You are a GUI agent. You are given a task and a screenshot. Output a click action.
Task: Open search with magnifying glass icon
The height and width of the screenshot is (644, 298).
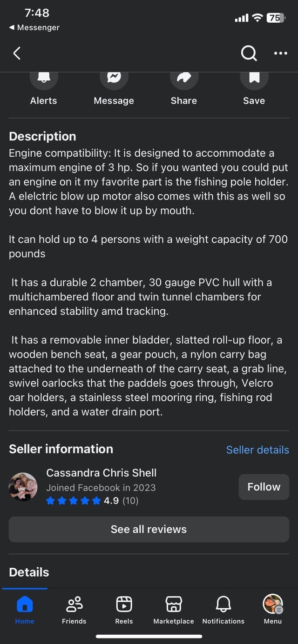(x=249, y=53)
